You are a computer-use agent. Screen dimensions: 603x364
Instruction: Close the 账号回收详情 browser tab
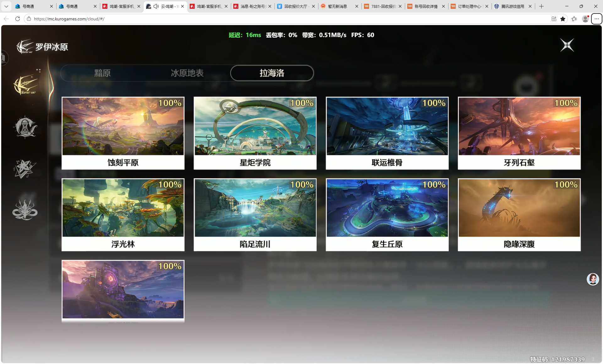point(443,6)
